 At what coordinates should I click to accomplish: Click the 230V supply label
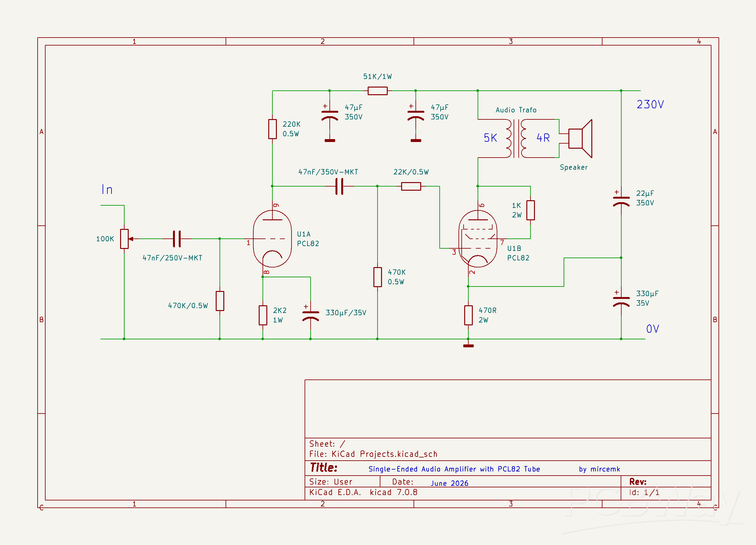(650, 105)
